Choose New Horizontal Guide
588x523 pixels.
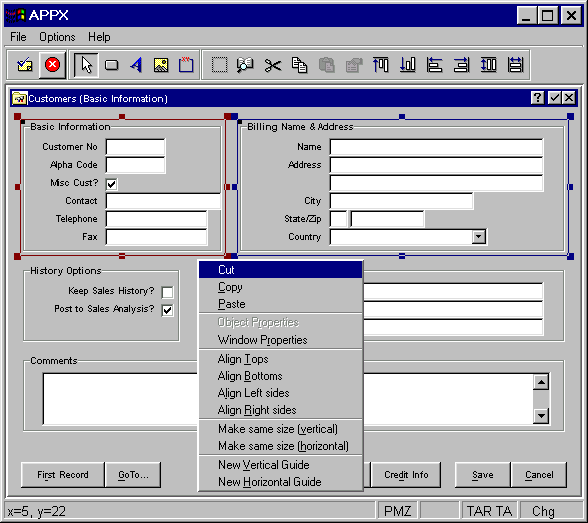tap(280, 482)
